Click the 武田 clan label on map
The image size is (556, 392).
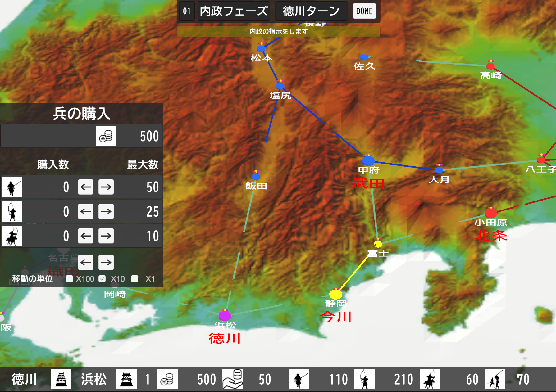point(368,183)
